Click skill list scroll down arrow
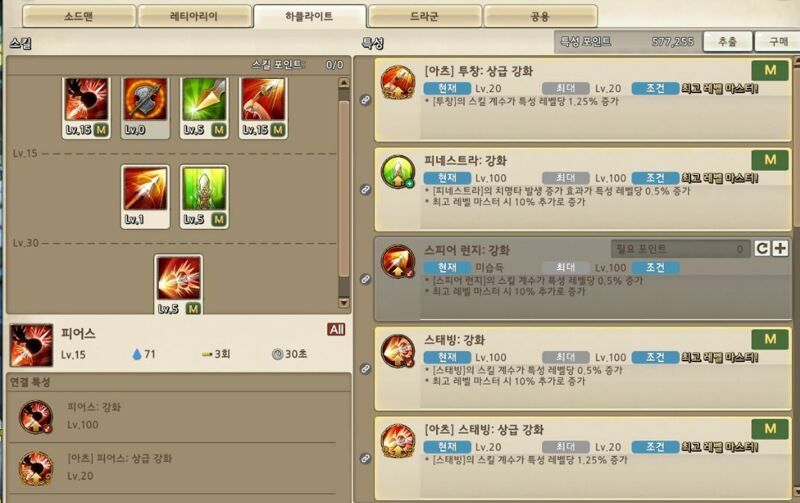The width and height of the screenshot is (800, 503). [x=344, y=303]
